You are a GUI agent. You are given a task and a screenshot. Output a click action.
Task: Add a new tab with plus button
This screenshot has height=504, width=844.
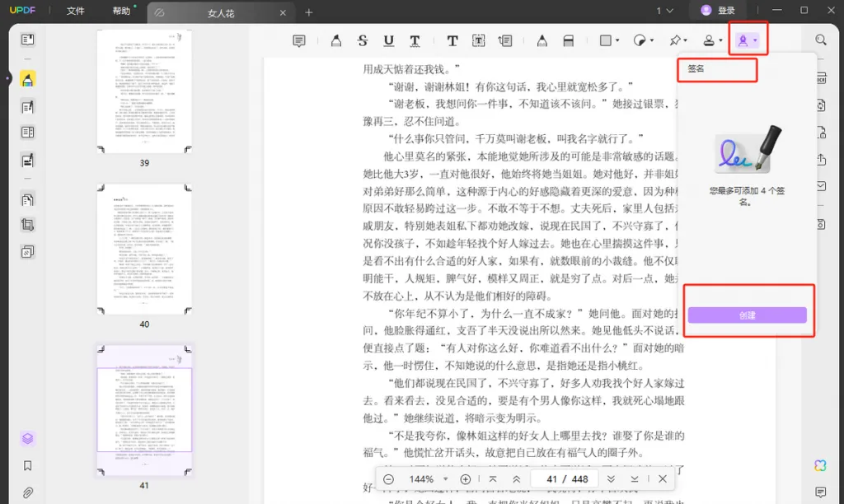308,12
